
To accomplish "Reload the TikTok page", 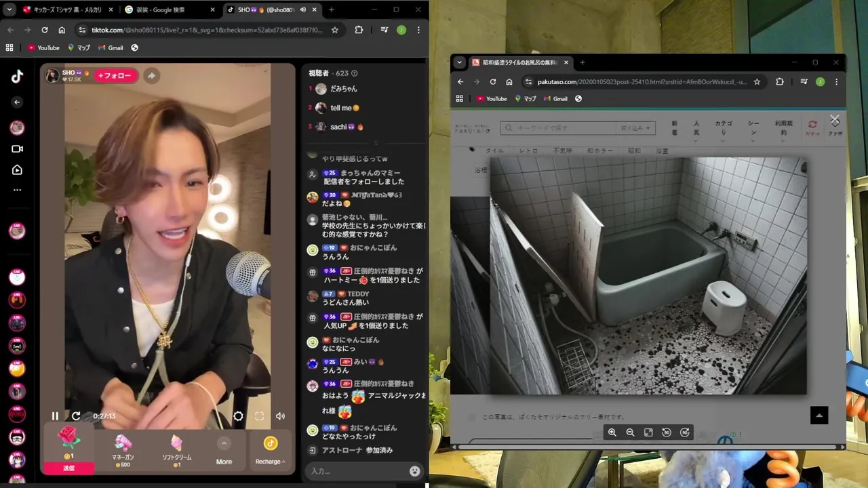I will (x=45, y=30).
